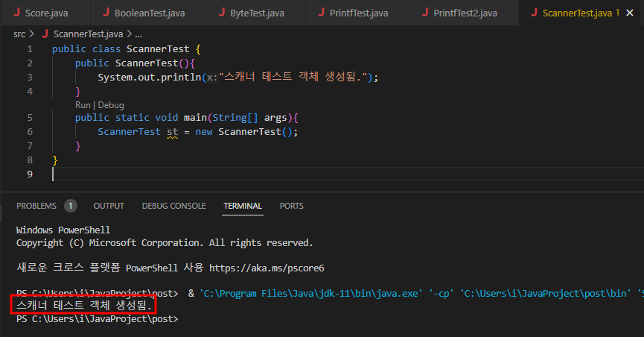The image size is (644, 337).
Task: Click the closing brace on line 8
Action: tap(55, 160)
